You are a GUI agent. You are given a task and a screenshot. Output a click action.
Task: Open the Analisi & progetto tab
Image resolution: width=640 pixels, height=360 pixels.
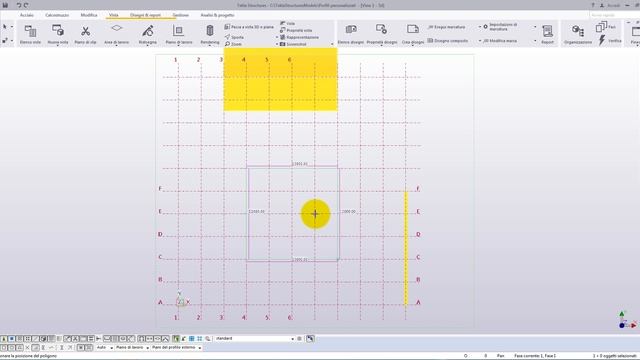217,15
